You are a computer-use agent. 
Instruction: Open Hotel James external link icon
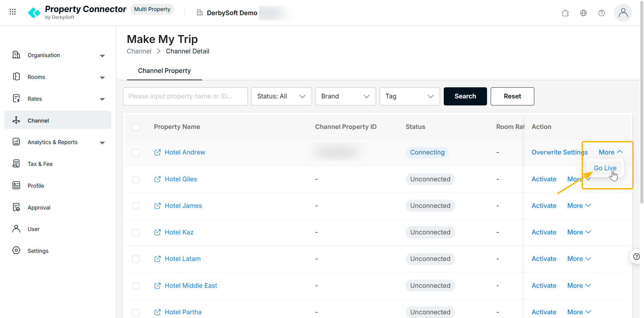click(157, 206)
